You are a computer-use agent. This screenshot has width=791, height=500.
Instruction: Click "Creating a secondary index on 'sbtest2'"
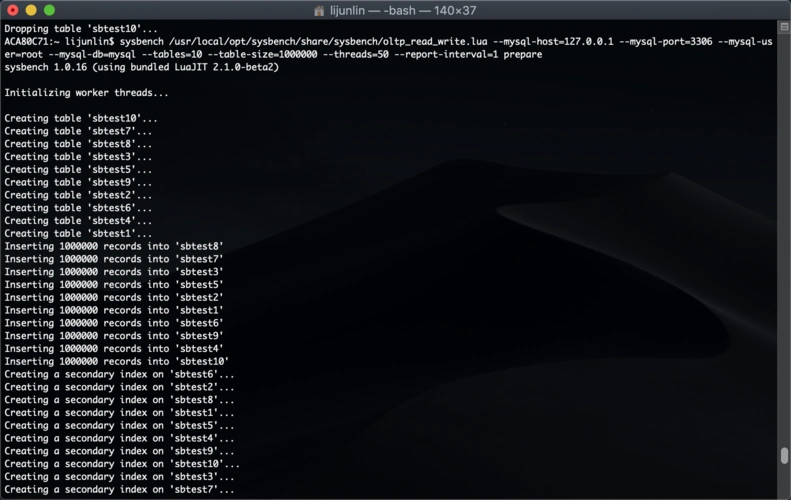120,387
